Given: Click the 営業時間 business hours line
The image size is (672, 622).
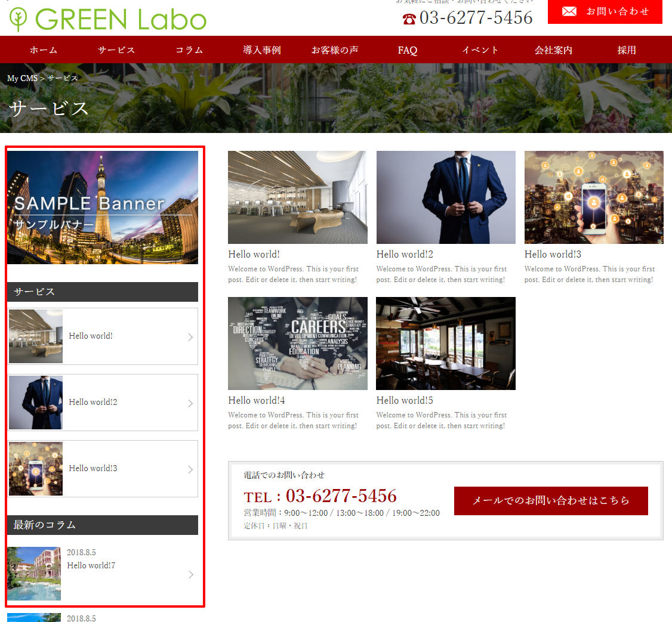Looking at the screenshot, I should click(341, 513).
